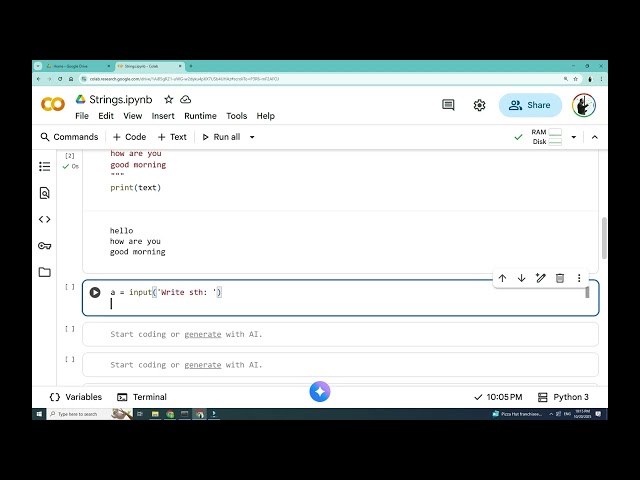Move the cell up
The height and width of the screenshot is (480, 640).
pyautogui.click(x=502, y=278)
